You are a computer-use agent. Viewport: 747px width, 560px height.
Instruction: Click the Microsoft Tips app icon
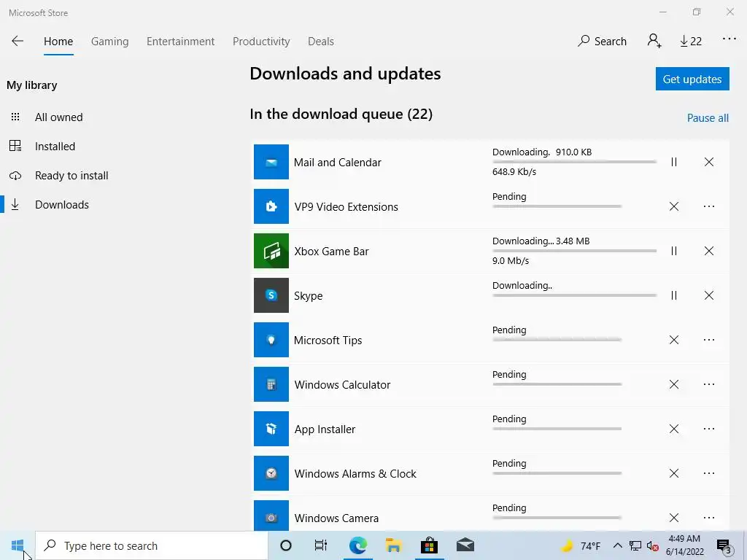271,340
